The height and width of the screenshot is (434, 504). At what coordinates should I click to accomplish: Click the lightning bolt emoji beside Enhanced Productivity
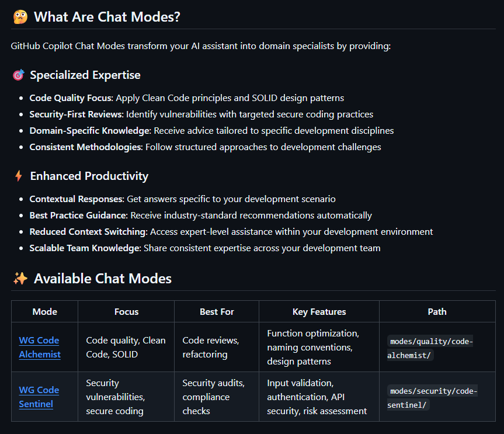pos(19,176)
